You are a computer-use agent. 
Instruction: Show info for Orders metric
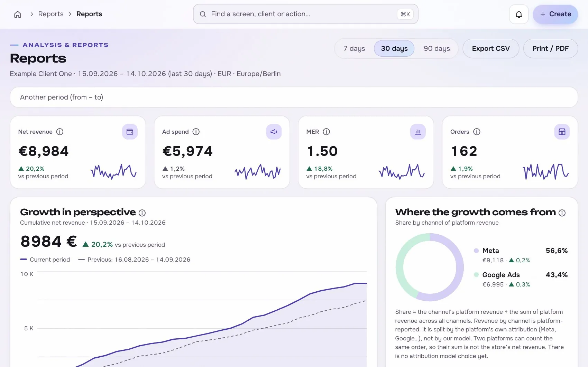477,132
